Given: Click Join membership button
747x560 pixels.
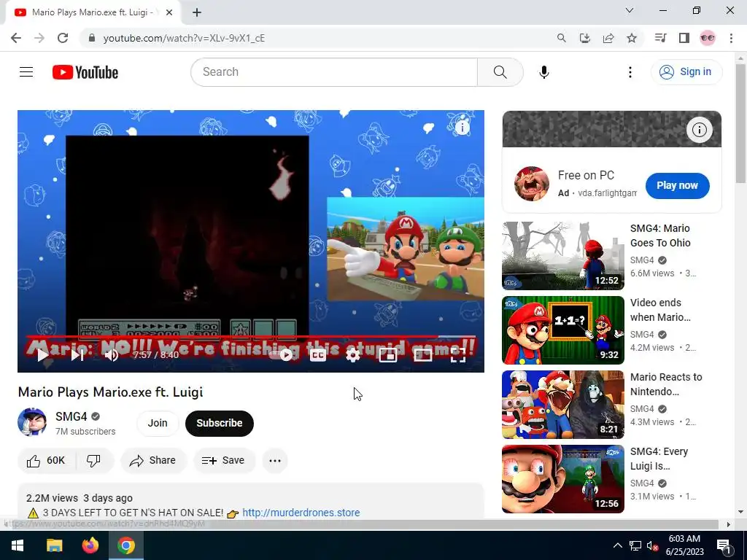Looking at the screenshot, I should pos(158,423).
